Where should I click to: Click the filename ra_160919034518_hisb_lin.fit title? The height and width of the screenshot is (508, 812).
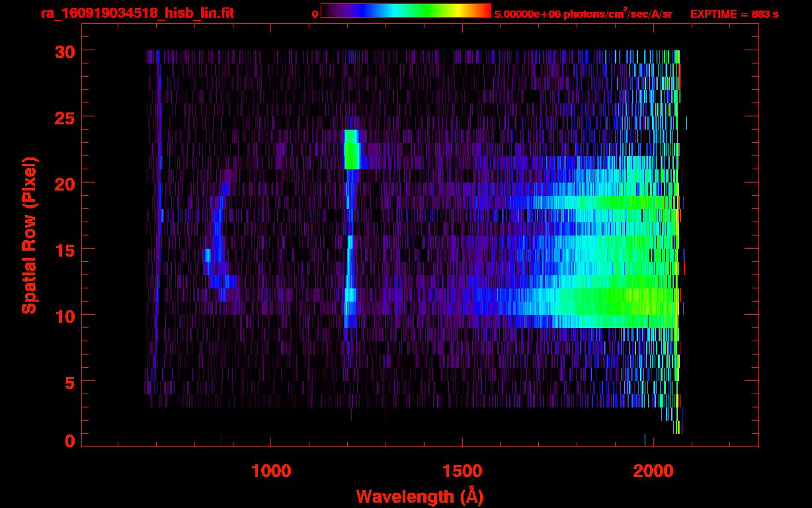pyautogui.click(x=137, y=13)
